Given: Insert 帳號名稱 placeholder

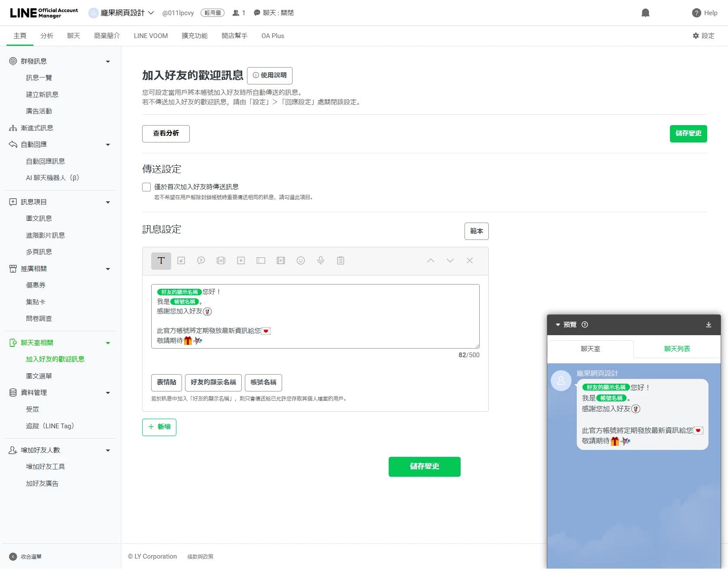Looking at the screenshot, I should pos(263,382).
